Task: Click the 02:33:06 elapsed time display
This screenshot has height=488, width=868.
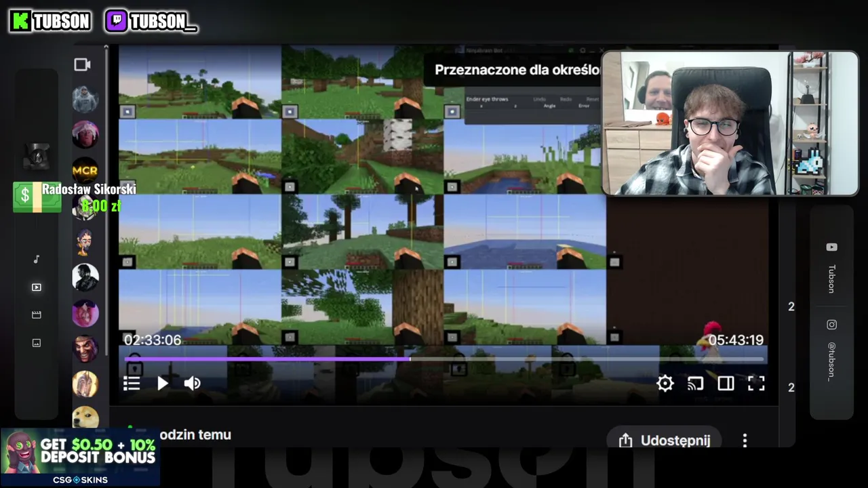Action: tap(153, 340)
